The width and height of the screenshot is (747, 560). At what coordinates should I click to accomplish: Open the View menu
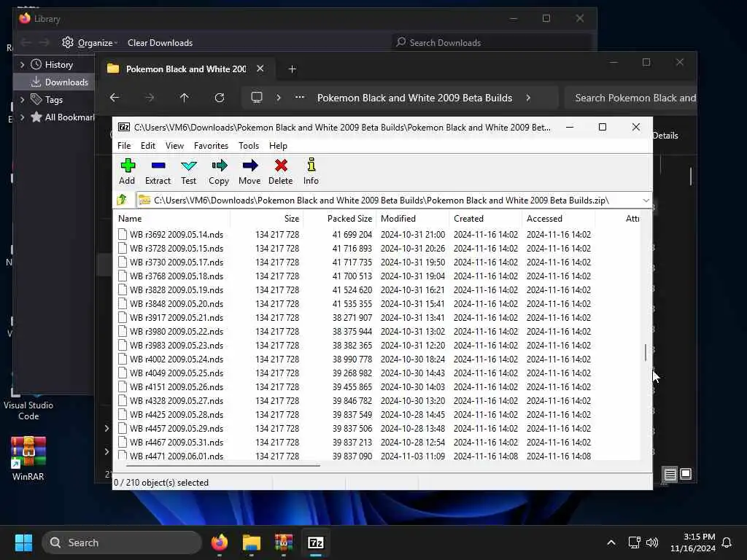pos(174,146)
